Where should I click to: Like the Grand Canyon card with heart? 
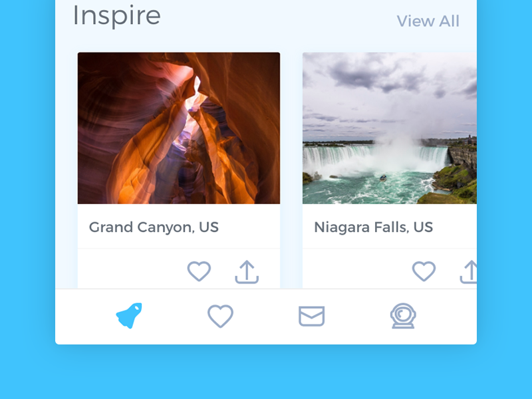click(x=199, y=271)
